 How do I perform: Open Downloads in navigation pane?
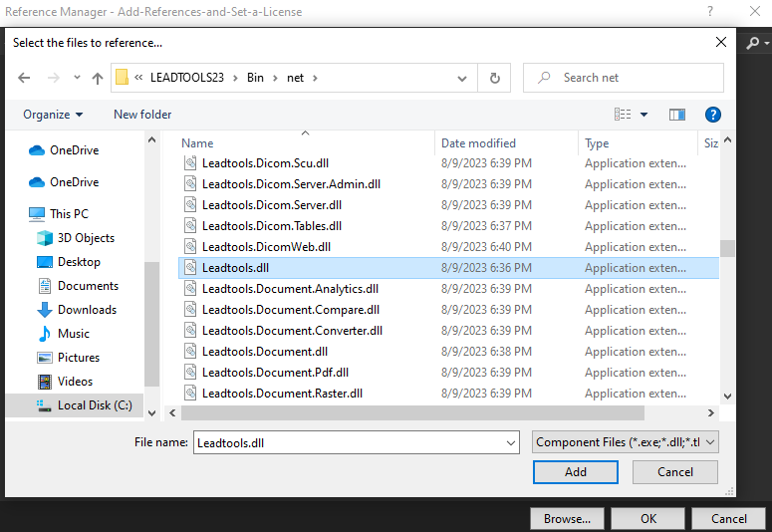tap(77, 310)
